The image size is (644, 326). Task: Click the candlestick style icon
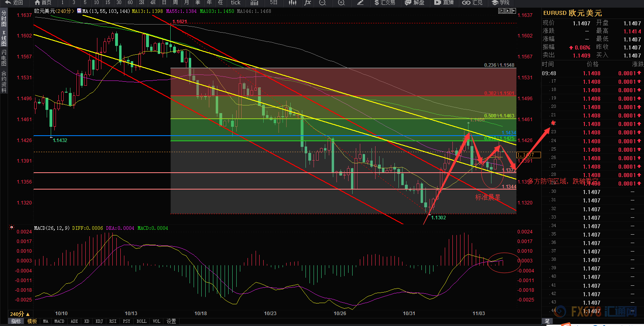[293, 3]
